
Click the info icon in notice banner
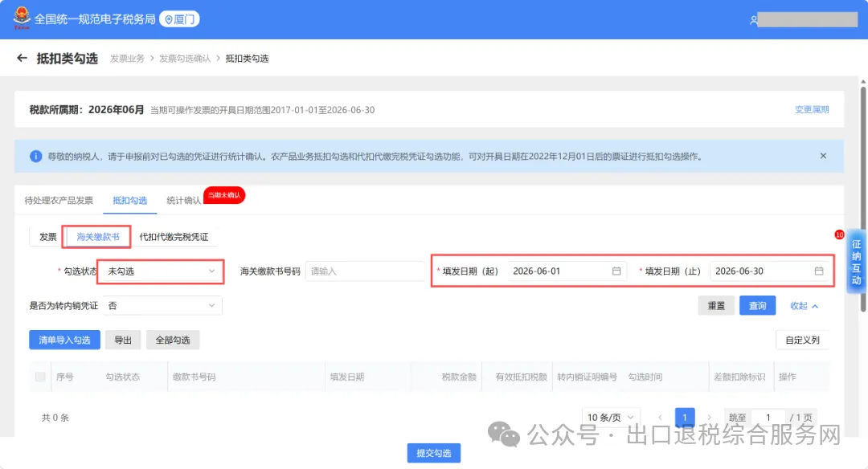[x=35, y=157]
